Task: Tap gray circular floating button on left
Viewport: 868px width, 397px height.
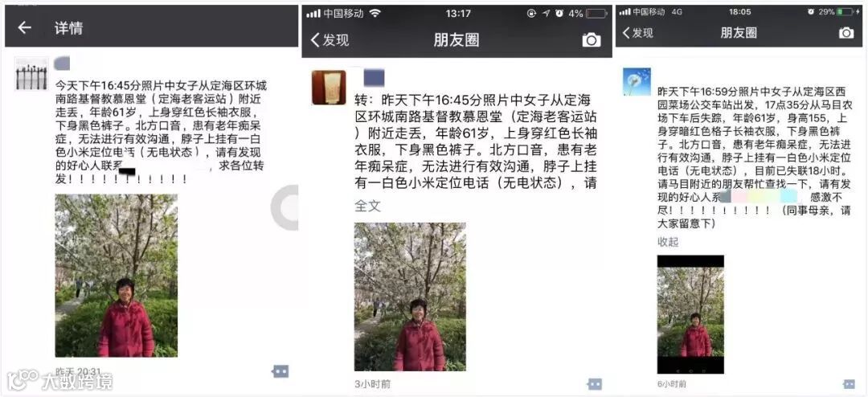Action: point(285,207)
